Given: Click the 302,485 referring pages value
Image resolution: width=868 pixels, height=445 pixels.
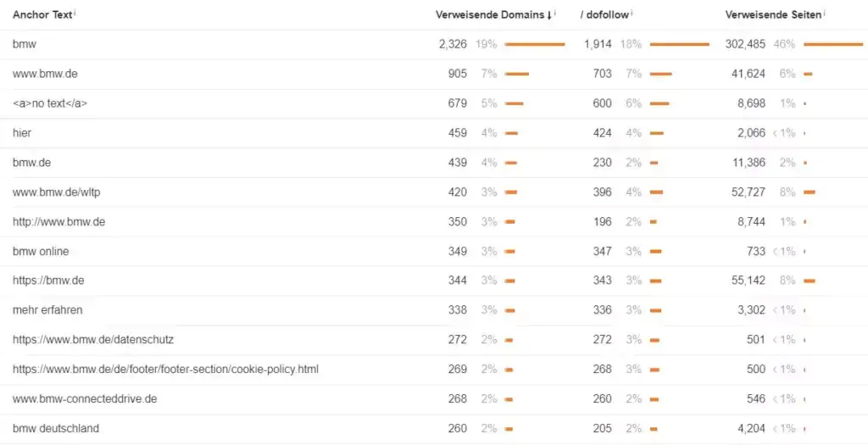Looking at the screenshot, I should (745, 44).
